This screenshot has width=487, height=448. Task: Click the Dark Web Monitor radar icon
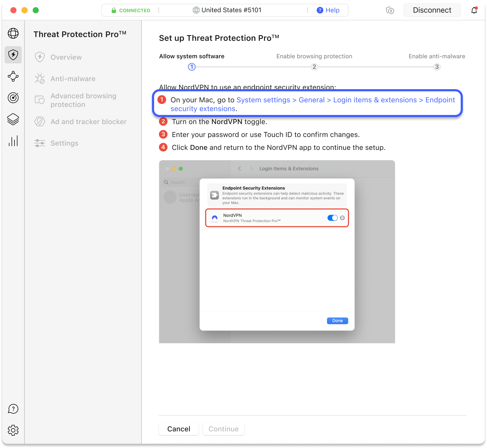(13, 98)
